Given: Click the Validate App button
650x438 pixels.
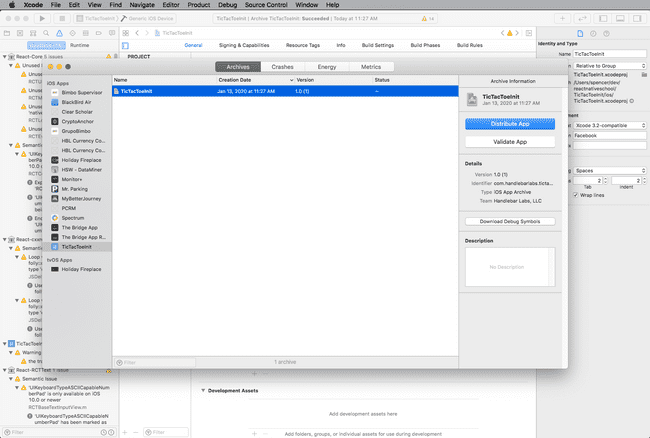Looking at the screenshot, I should pyautogui.click(x=510, y=142).
